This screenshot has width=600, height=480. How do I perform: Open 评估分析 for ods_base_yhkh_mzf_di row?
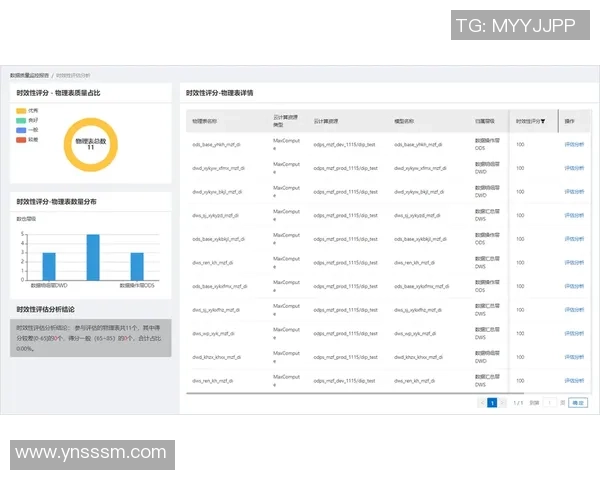coord(575,143)
